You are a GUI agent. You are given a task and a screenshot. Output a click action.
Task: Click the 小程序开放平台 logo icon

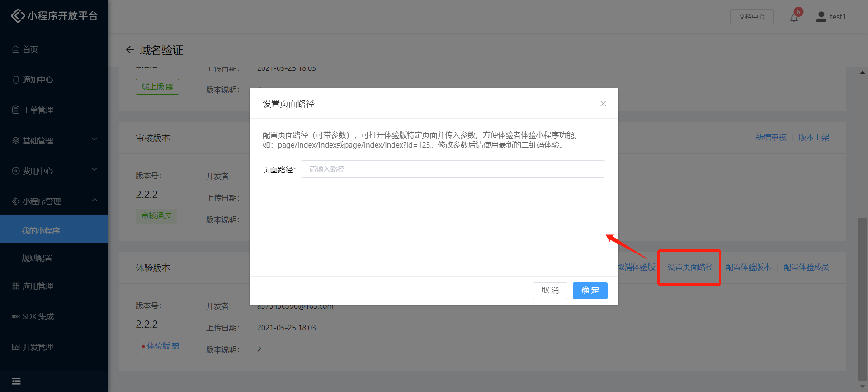click(18, 16)
